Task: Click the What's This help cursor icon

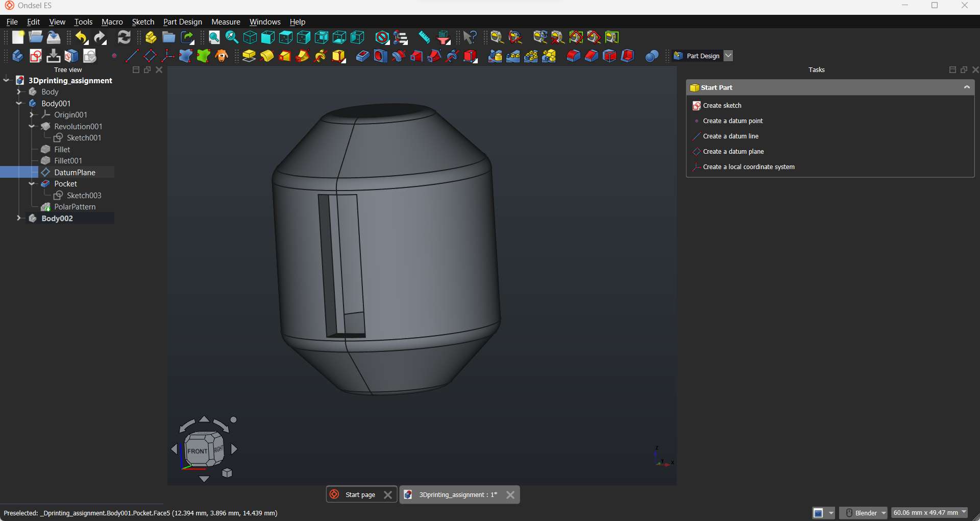Action: (469, 37)
